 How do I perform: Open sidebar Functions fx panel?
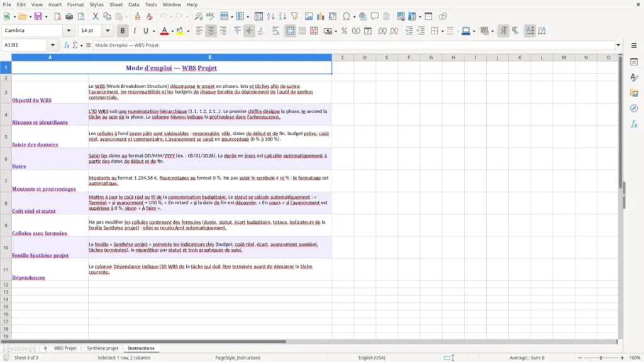pos(634,124)
